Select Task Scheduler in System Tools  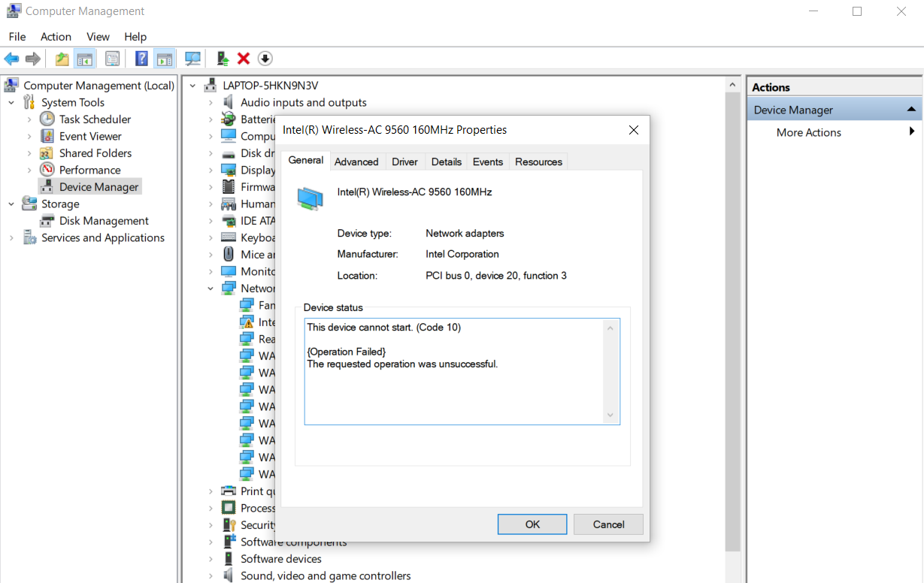coord(95,119)
